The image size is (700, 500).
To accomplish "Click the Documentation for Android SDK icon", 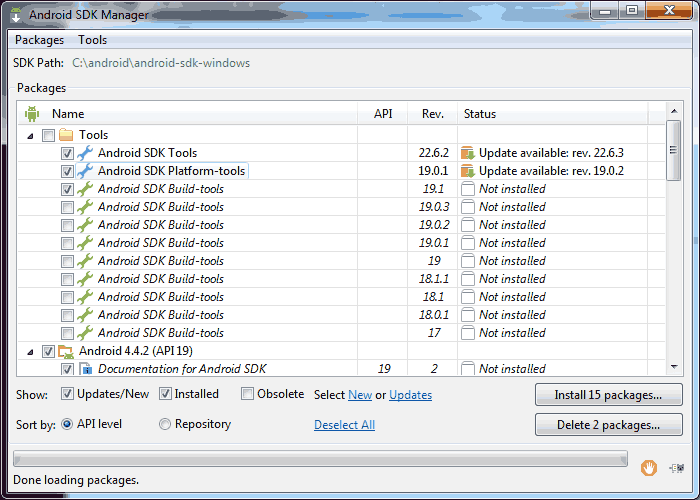I will click(85, 369).
